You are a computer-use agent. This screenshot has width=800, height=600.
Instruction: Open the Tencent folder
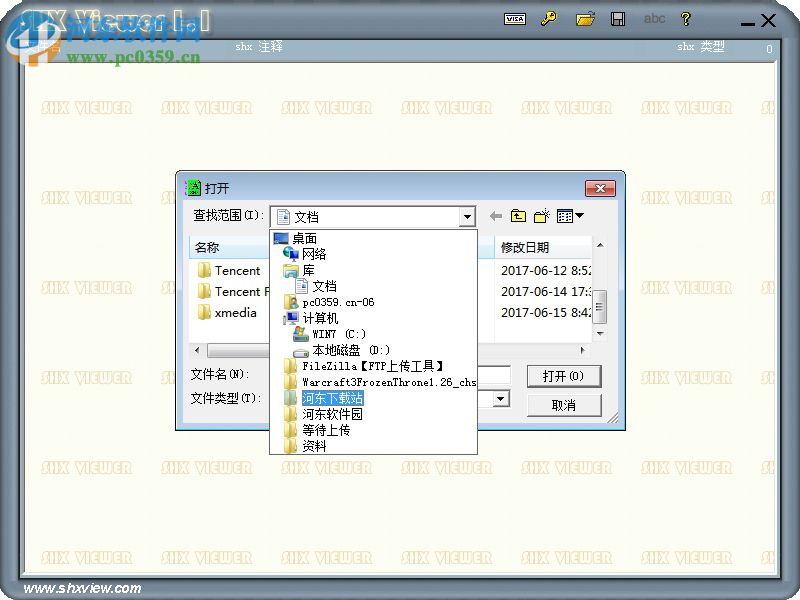pyautogui.click(x=236, y=270)
